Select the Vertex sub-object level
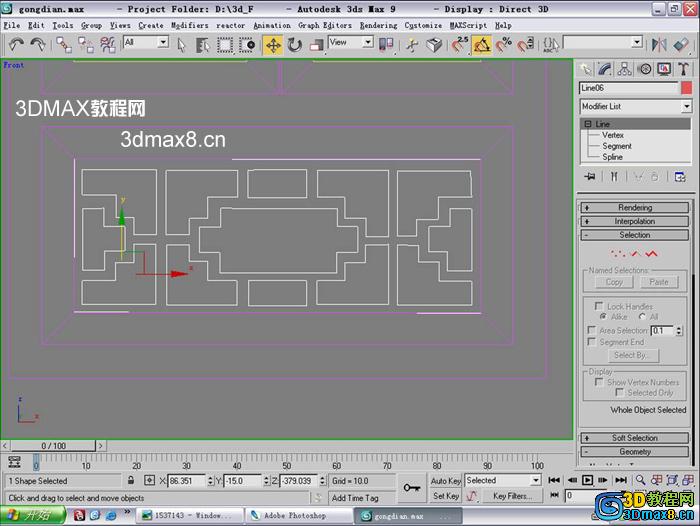 (x=612, y=135)
